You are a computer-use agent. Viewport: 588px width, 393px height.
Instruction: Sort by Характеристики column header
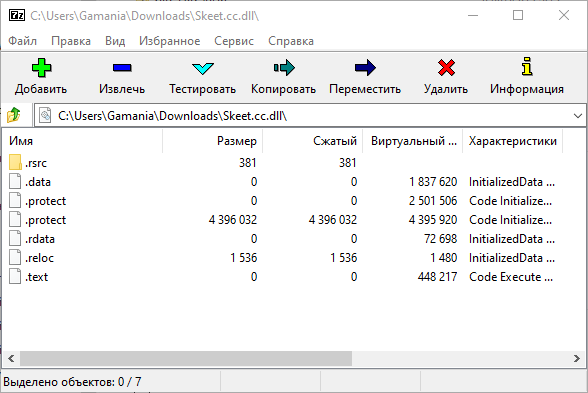point(512,141)
